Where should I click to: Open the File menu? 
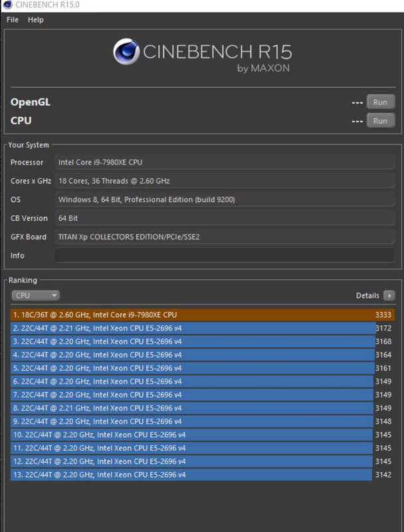point(13,20)
